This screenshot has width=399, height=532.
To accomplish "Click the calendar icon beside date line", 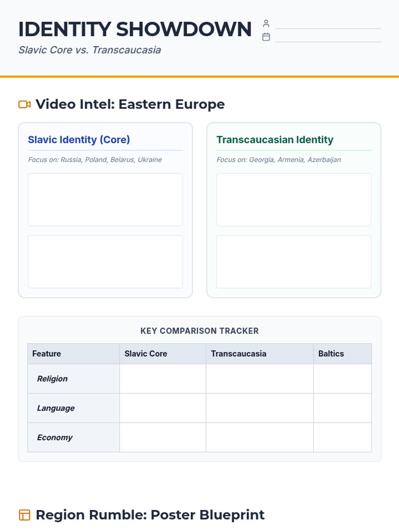I will (266, 37).
